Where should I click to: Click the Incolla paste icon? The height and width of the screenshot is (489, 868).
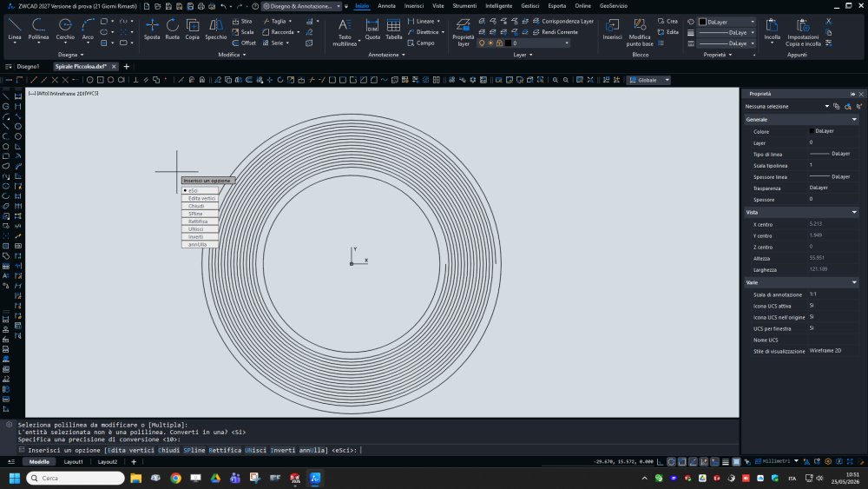pos(772,29)
